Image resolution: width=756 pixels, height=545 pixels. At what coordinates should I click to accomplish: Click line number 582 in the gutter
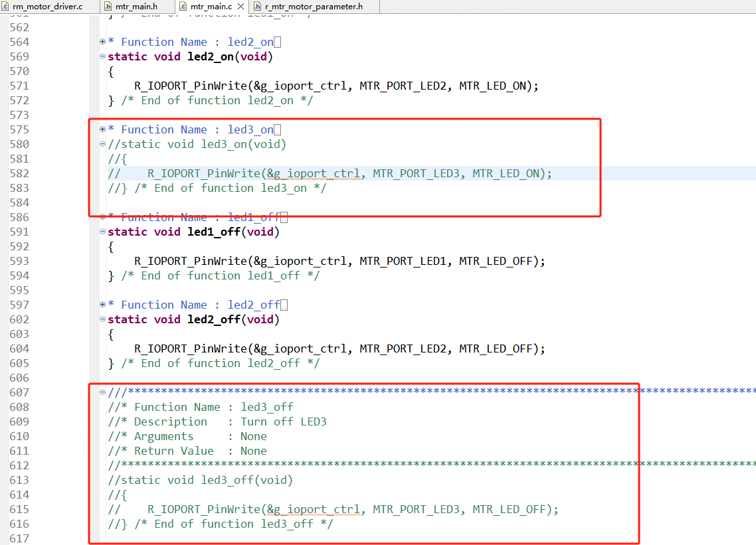(x=19, y=173)
